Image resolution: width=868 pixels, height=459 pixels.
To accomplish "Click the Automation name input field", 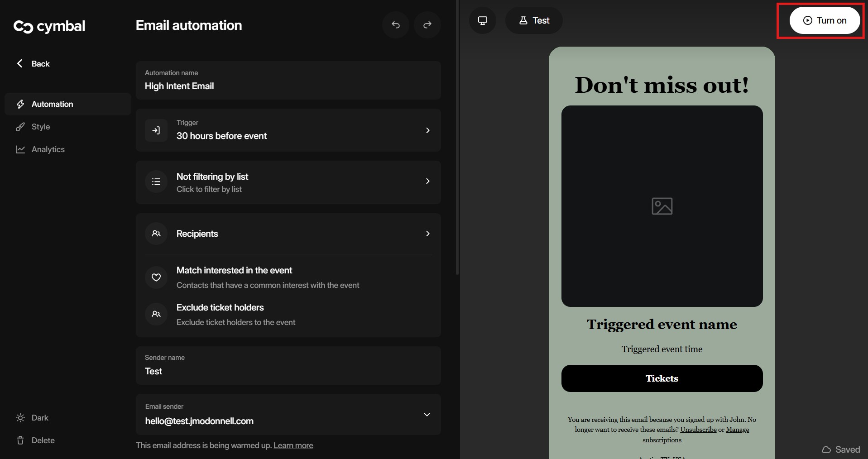I will (x=288, y=86).
